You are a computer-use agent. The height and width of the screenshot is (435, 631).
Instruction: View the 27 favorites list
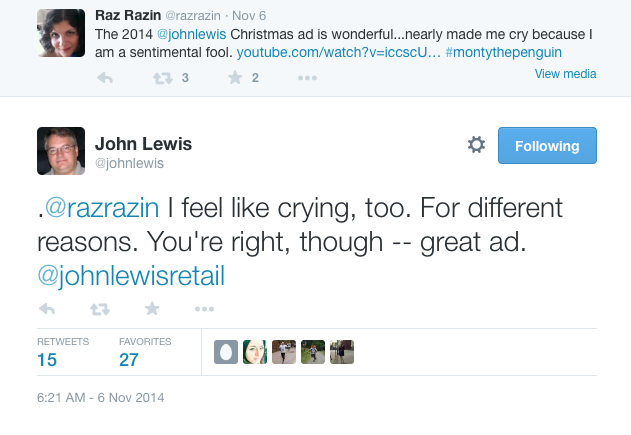[x=129, y=360]
